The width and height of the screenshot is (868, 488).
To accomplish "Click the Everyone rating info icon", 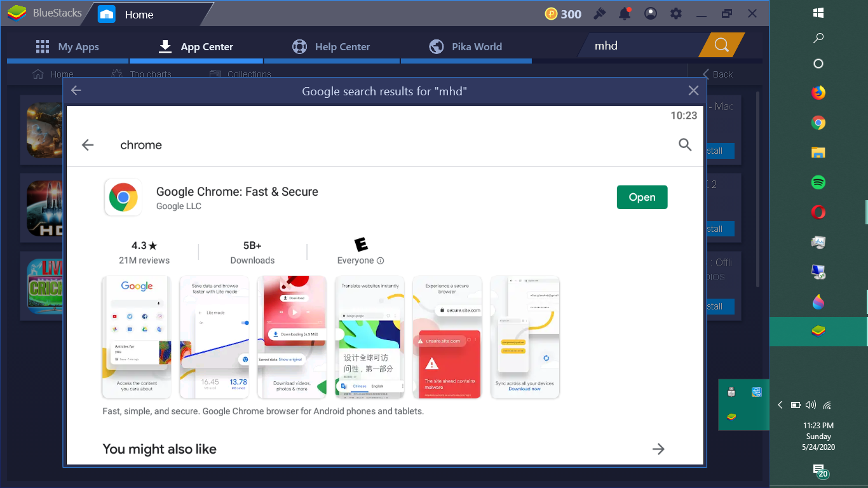I will click(x=381, y=261).
